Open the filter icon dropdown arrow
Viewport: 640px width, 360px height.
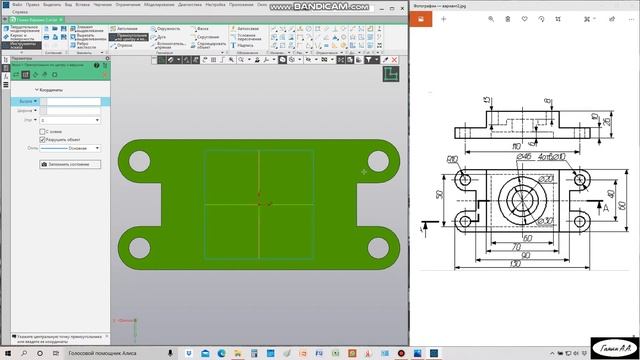coord(376,60)
